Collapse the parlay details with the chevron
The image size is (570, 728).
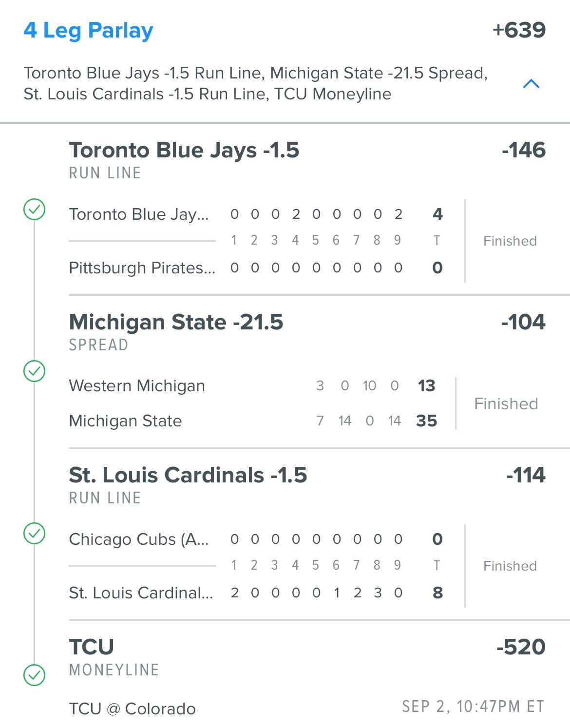point(531,84)
